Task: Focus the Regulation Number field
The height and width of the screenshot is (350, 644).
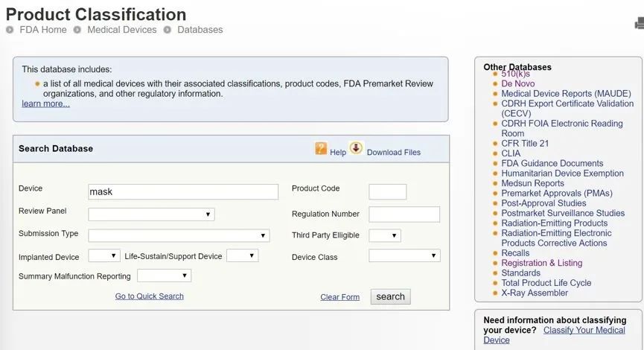Action: [x=404, y=214]
